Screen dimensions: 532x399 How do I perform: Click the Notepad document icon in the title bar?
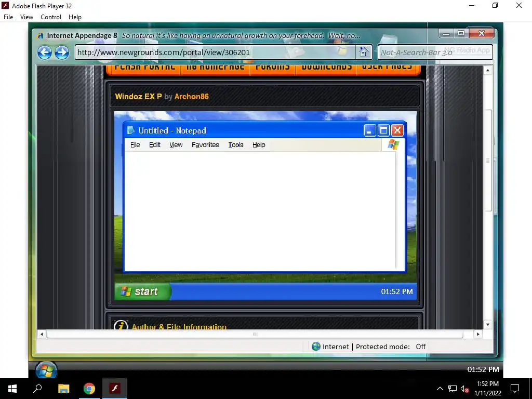click(130, 130)
